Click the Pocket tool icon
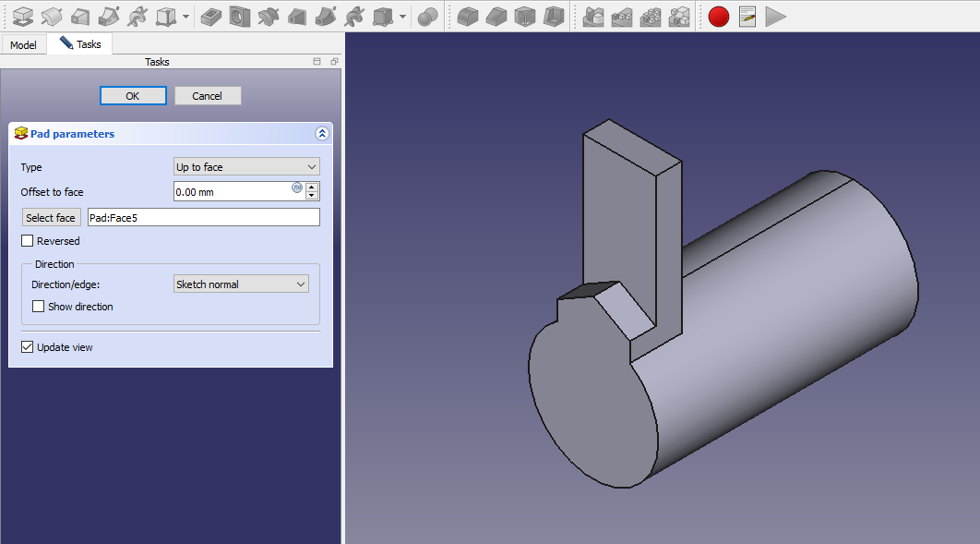Image resolution: width=980 pixels, height=544 pixels. [211, 16]
